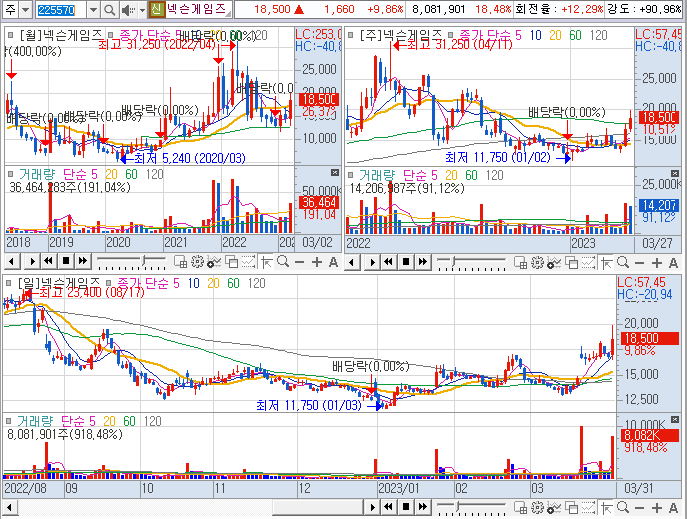Play the daily chart forward

[372, 507]
